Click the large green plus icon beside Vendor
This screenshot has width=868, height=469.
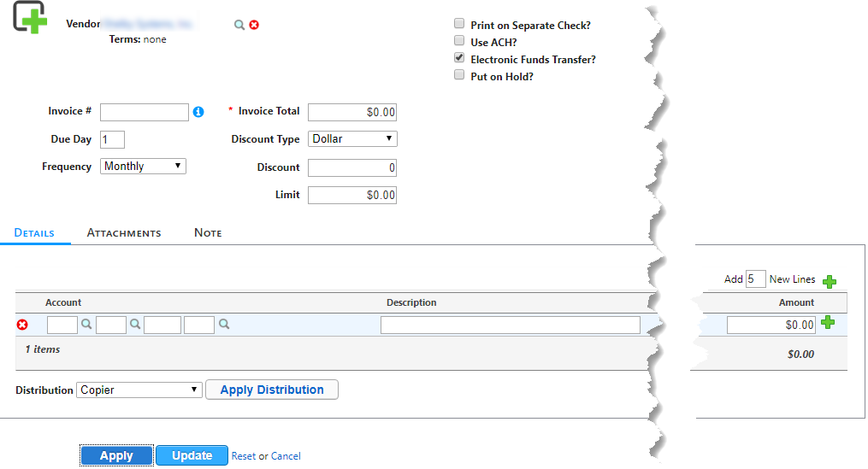tap(30, 17)
